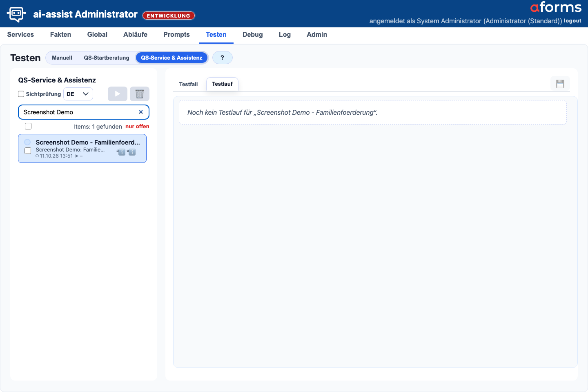The image size is (588, 392).
Task: Go to the Fakten section
Action: click(60, 35)
